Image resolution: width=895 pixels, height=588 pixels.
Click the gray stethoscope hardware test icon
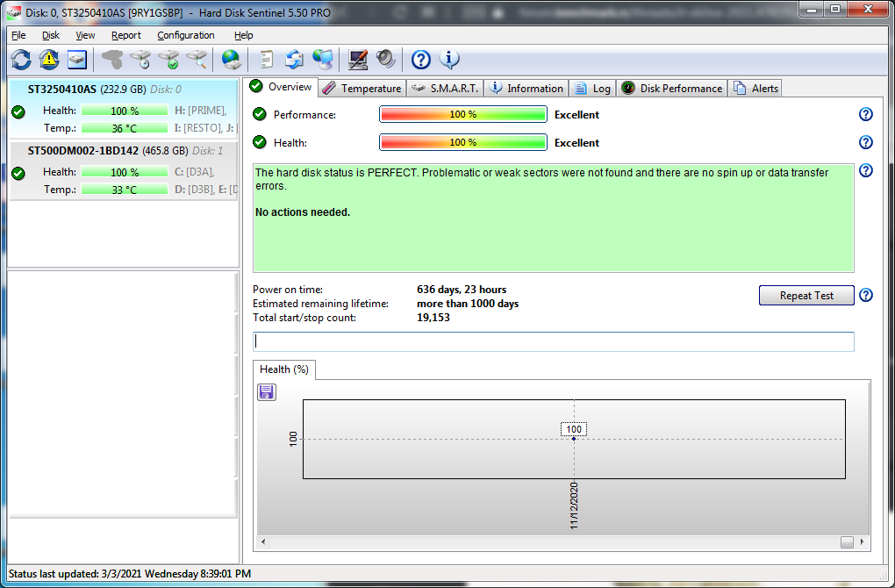point(112,60)
